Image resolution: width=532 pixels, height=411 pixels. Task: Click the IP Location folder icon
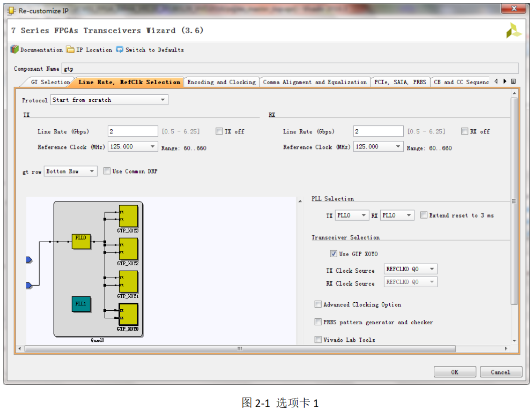pos(70,50)
